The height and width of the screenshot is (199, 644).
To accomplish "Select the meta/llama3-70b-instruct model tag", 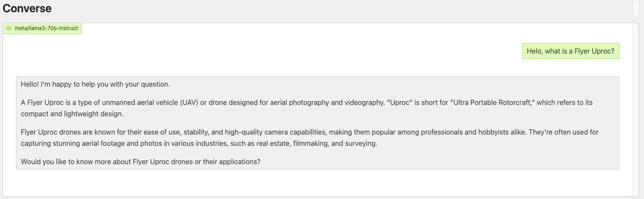I will (42, 28).
